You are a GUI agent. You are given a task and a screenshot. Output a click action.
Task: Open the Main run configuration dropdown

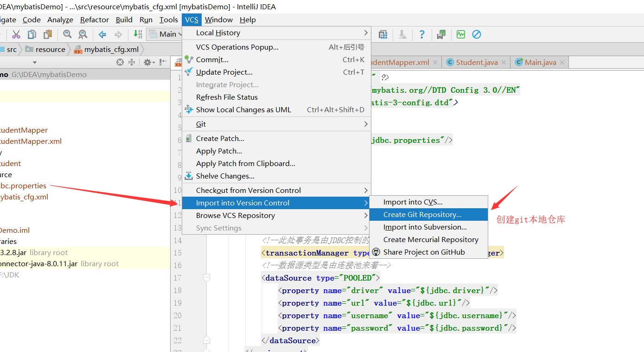coord(165,34)
